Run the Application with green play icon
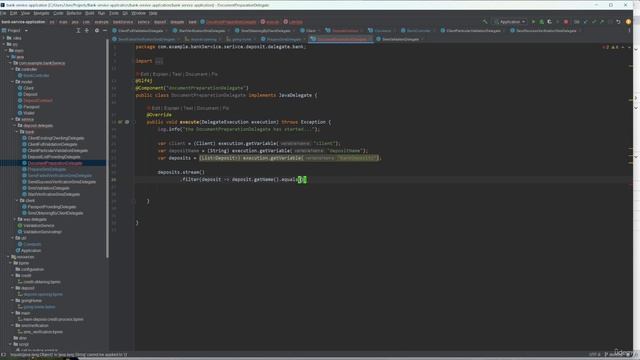Screen dimensions: 640x360 [x=533, y=22]
